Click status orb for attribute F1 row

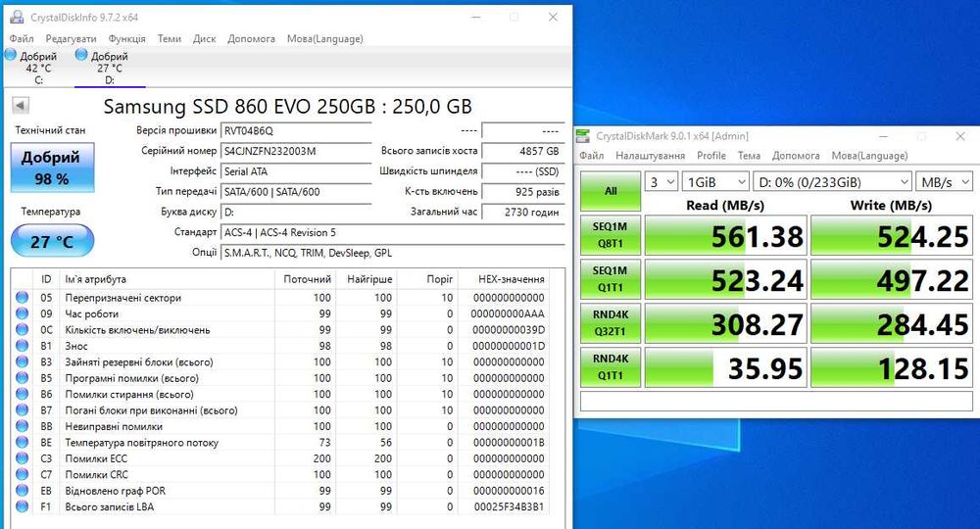[23, 506]
